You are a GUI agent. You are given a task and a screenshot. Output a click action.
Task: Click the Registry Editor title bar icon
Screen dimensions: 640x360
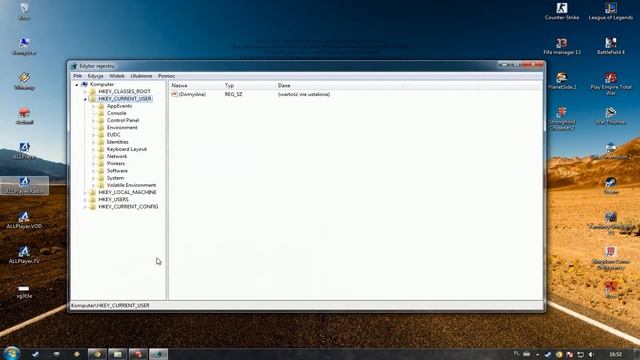click(74, 66)
